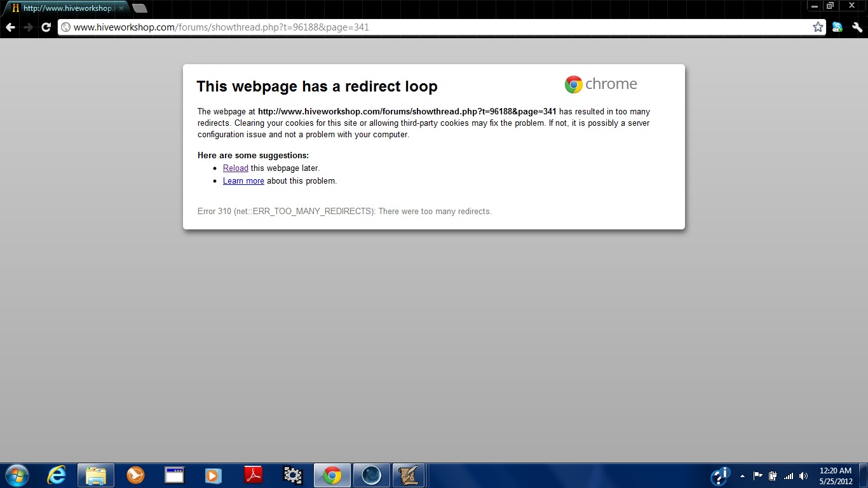Click the help info question-mark tray icon
This screenshot has height=488, width=868.
coord(720,476)
